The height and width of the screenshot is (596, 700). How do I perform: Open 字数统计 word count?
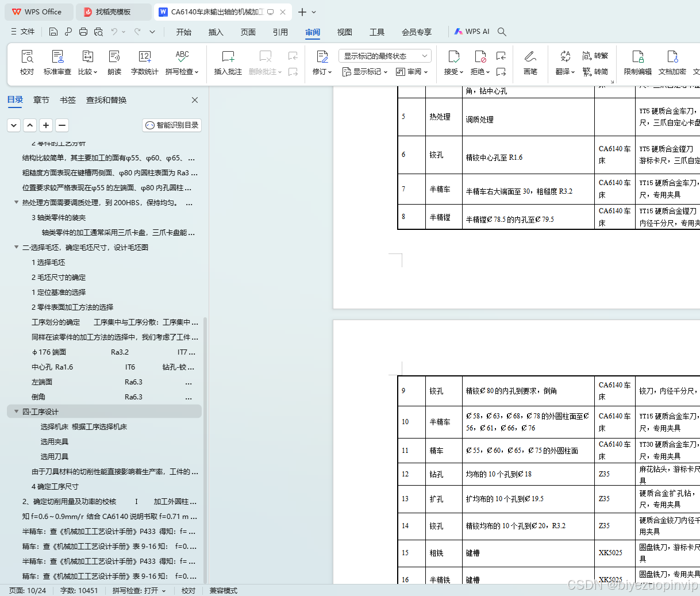point(145,62)
